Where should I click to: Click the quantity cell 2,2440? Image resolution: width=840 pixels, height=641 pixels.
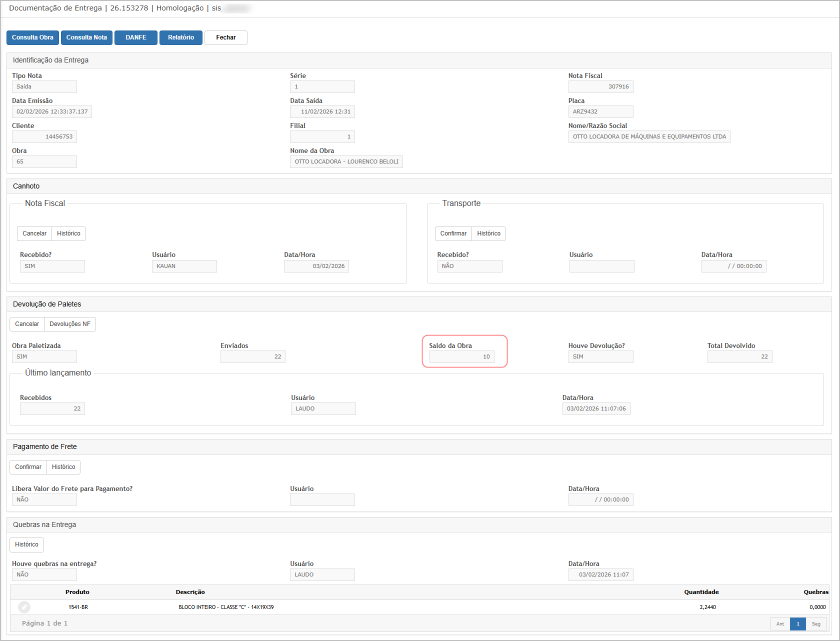click(707, 607)
